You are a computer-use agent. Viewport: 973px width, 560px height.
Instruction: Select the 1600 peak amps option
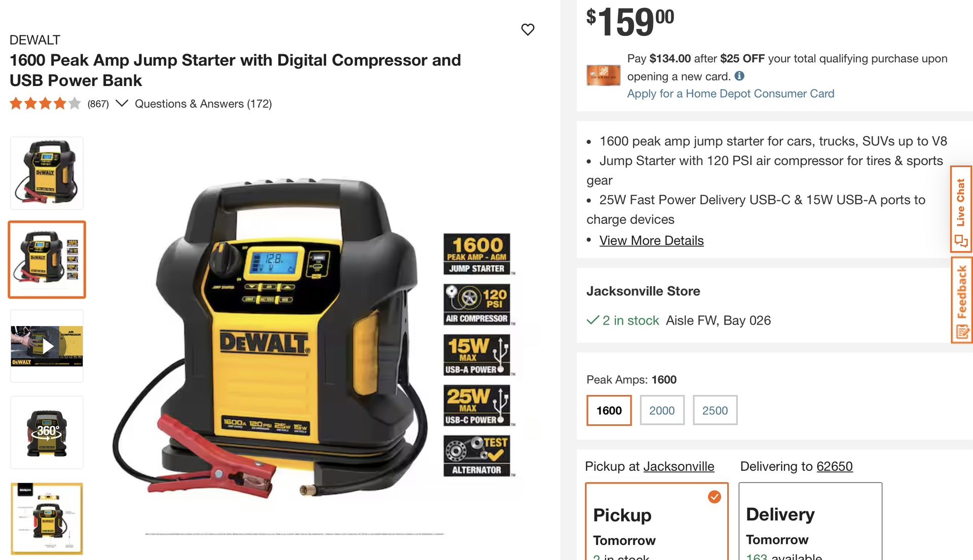tap(609, 410)
